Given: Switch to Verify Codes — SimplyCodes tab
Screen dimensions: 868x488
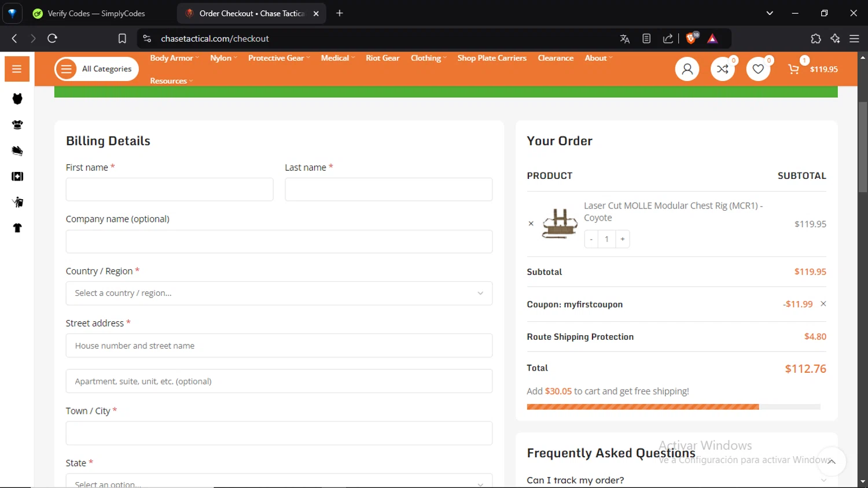Looking at the screenshot, I should 96,13.
